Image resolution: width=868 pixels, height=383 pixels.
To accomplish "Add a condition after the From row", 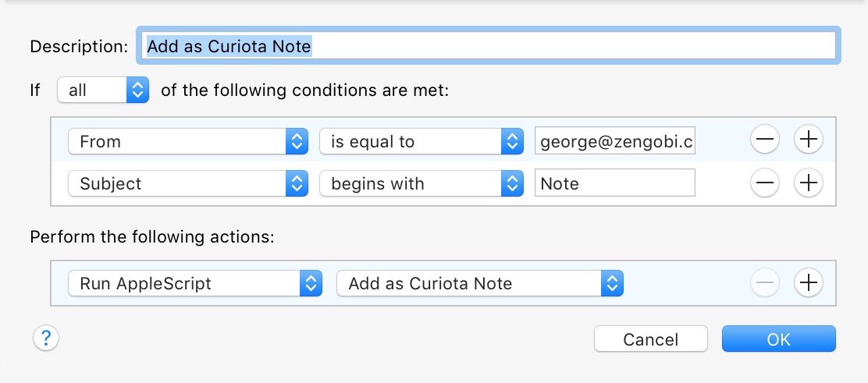I will tap(808, 140).
